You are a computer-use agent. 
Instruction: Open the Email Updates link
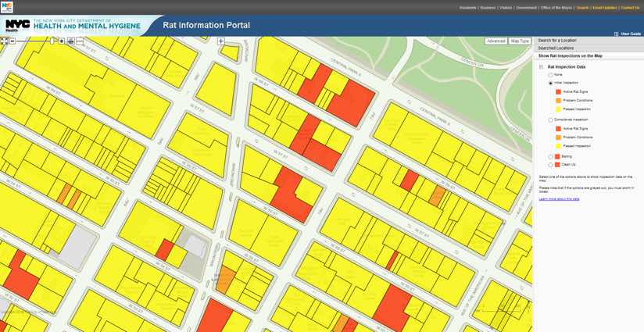[605, 8]
